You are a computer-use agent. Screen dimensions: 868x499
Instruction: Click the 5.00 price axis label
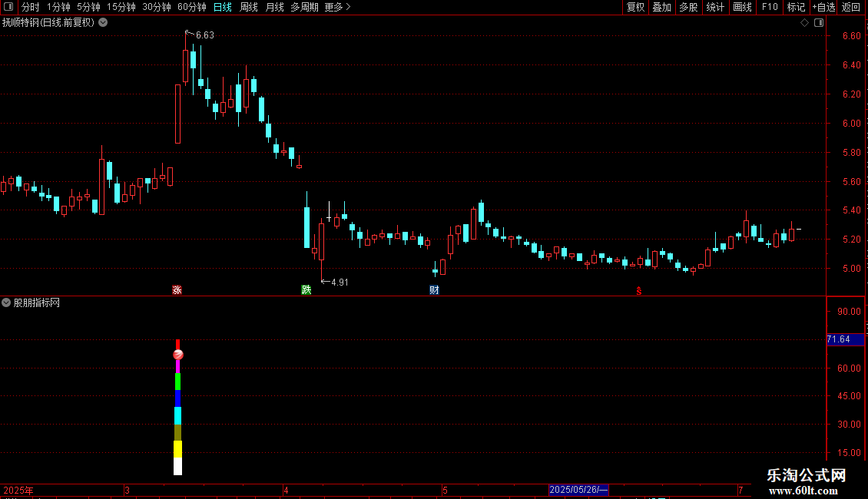851,269
